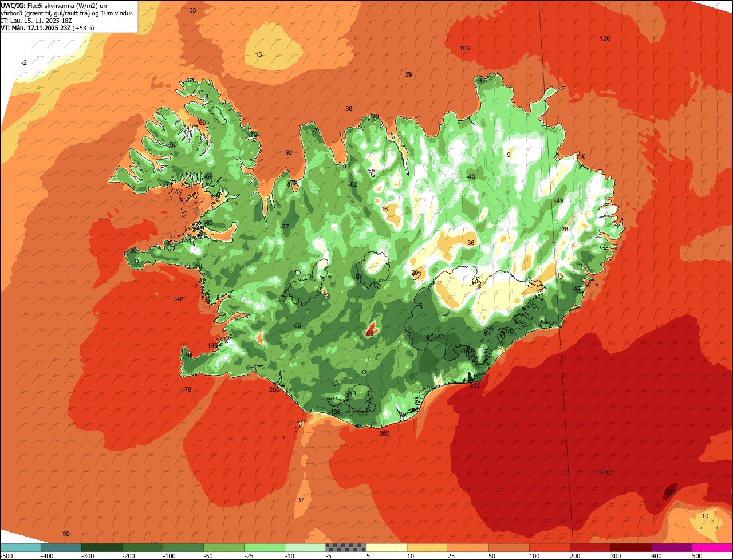Click the 'IT: Lau. 15. 11. 2025 18Z' line
The height and width of the screenshot is (560, 733).
pos(37,20)
